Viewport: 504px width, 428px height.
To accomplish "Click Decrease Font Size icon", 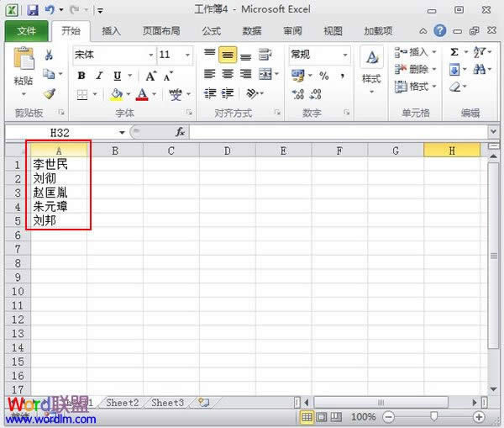I will point(168,77).
